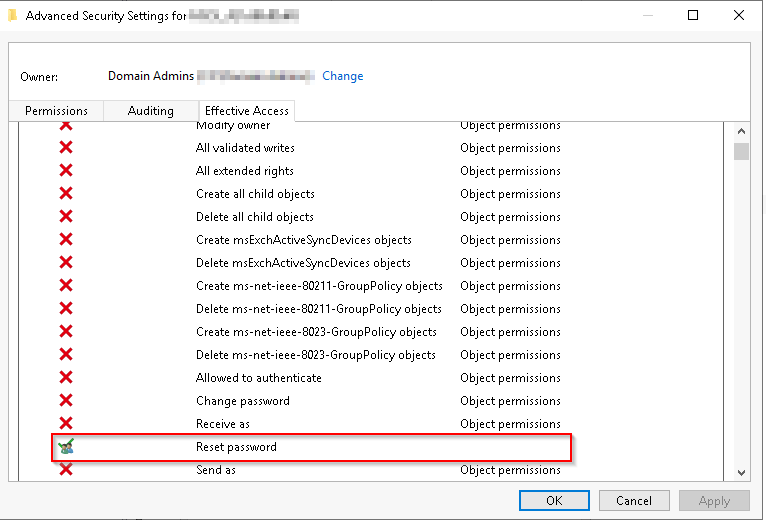Viewport: 766px width, 520px height.
Task: Click the red X beside All extended rights
Action: [x=66, y=171]
